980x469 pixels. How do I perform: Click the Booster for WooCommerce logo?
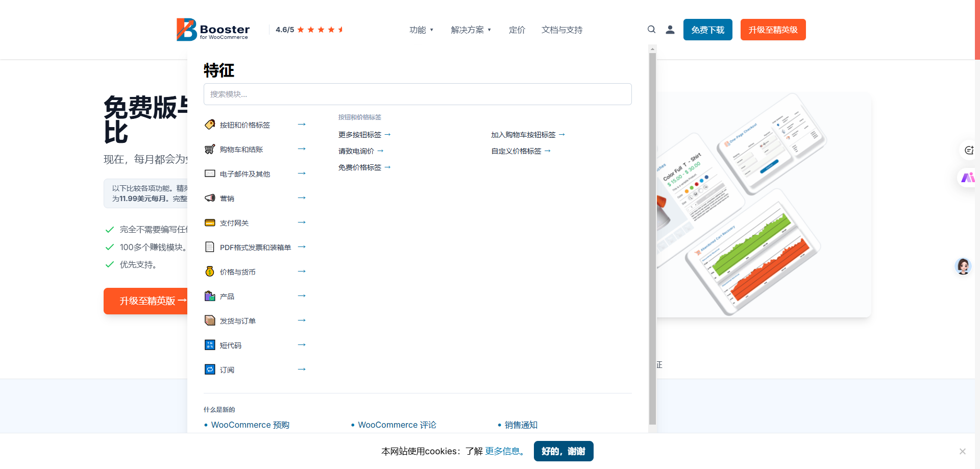click(x=213, y=30)
